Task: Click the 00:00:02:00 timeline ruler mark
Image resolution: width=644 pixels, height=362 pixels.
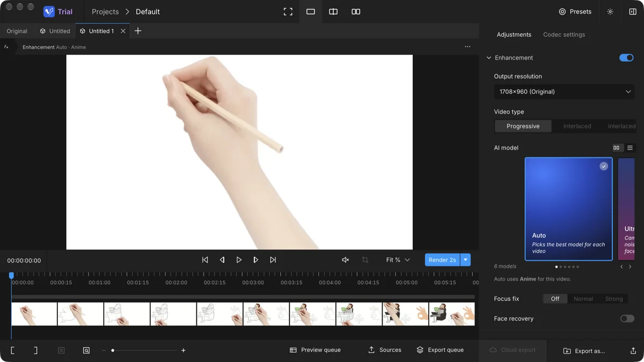Action: point(176,283)
